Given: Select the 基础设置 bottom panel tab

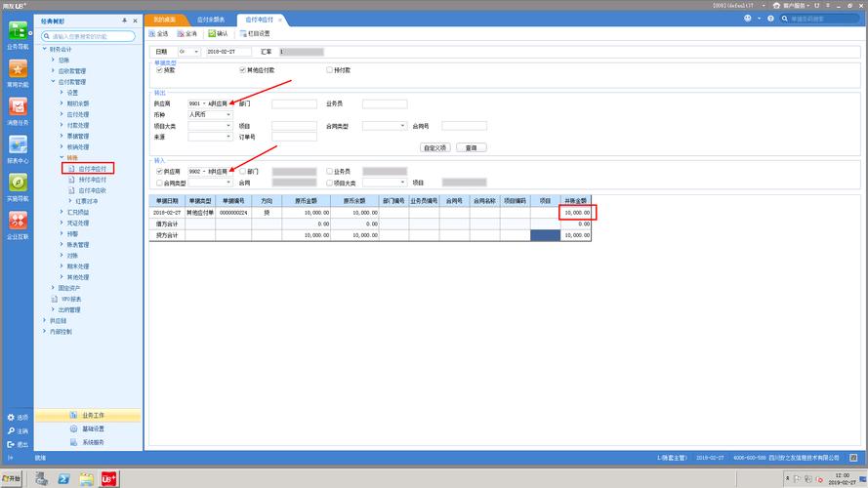Looking at the screenshot, I should [88, 428].
